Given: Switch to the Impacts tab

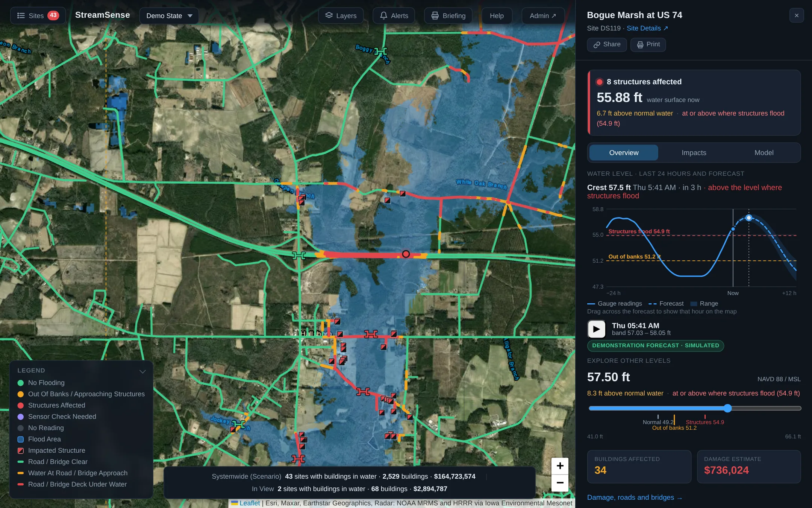Looking at the screenshot, I should tap(694, 152).
